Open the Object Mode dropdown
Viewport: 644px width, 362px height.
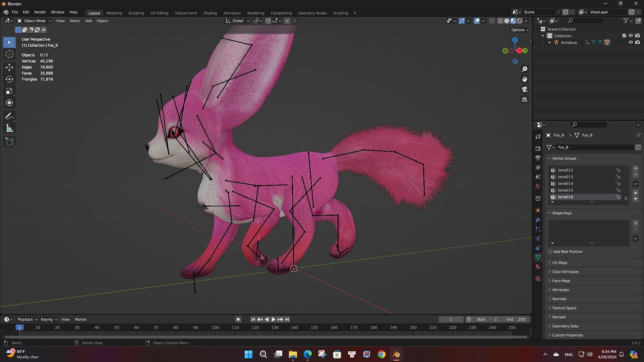pyautogui.click(x=34, y=21)
